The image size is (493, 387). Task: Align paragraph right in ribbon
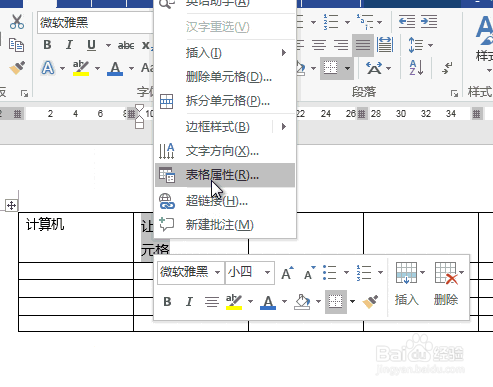(341, 45)
